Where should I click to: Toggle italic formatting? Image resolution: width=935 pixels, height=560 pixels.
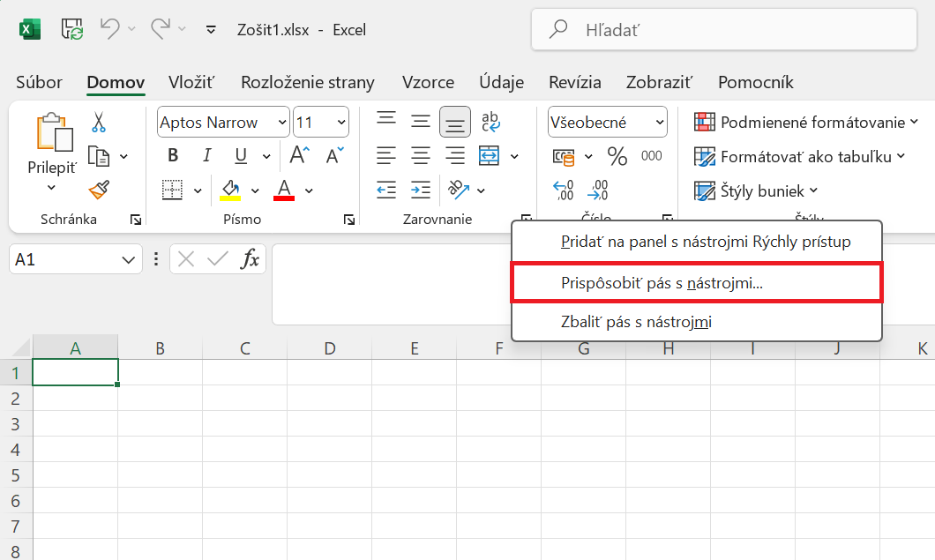[206, 156]
